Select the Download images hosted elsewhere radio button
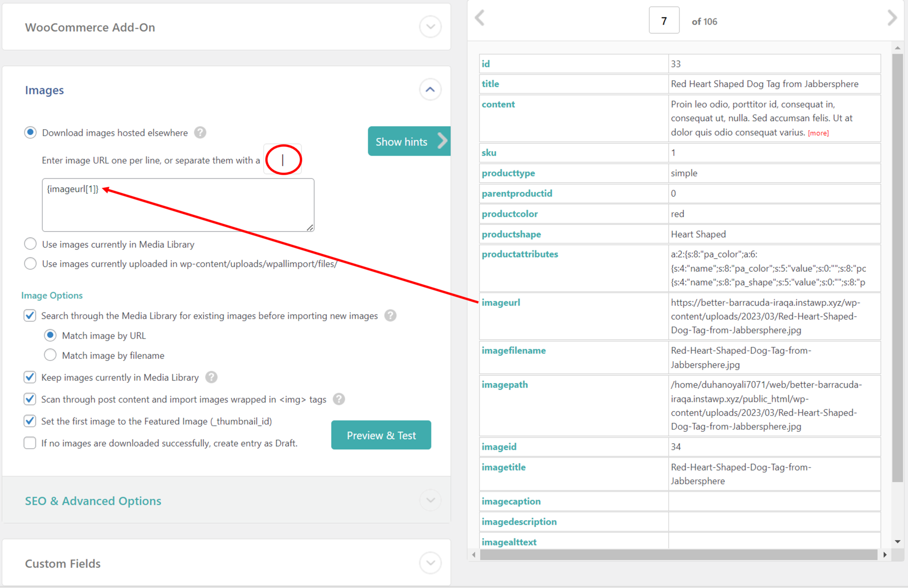 [x=30, y=132]
